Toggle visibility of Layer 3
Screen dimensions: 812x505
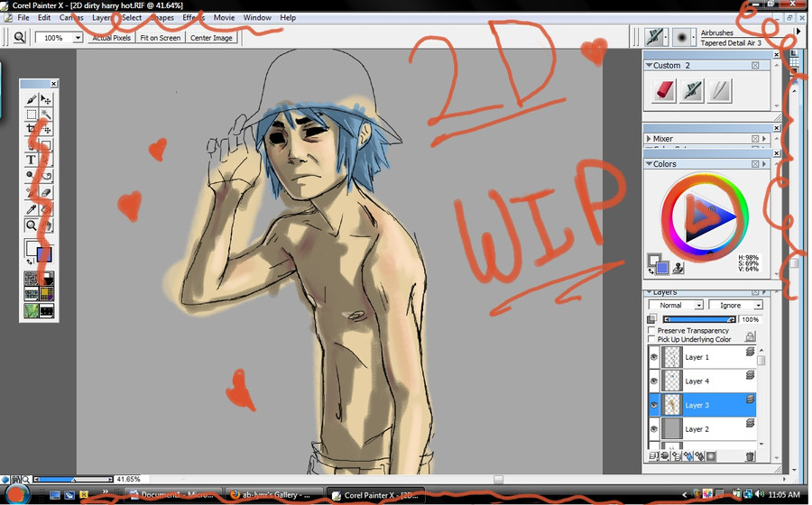(x=654, y=405)
